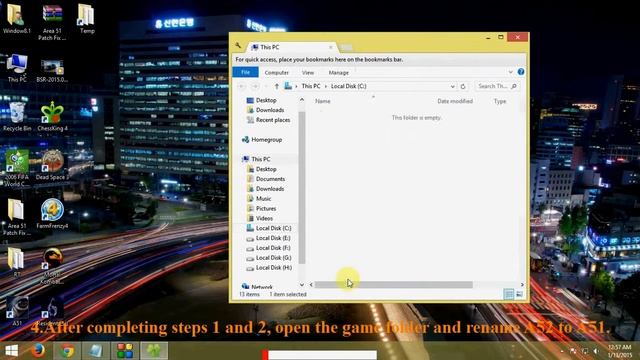Expand the ribbon chevron in Explorer
This screenshot has width=640, height=360.
pyautogui.click(x=510, y=72)
